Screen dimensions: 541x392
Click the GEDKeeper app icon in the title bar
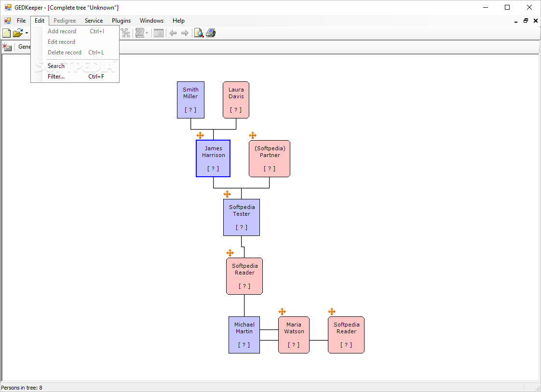click(x=8, y=7)
